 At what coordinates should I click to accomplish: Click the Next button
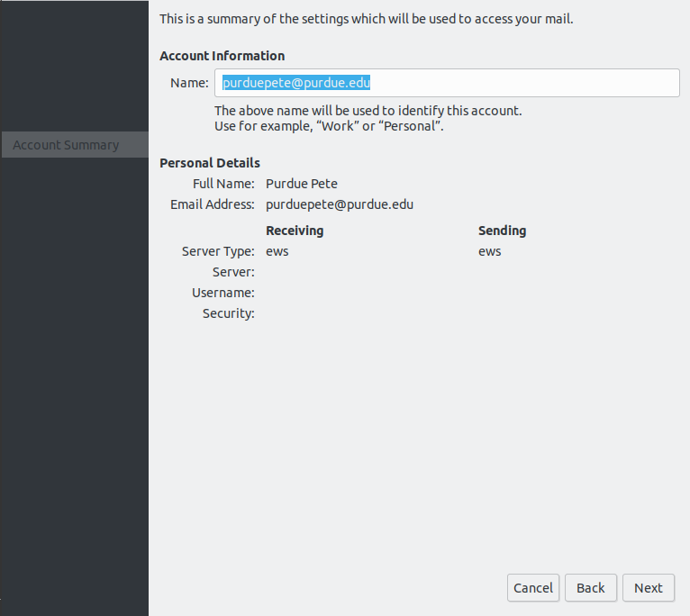coord(649,587)
